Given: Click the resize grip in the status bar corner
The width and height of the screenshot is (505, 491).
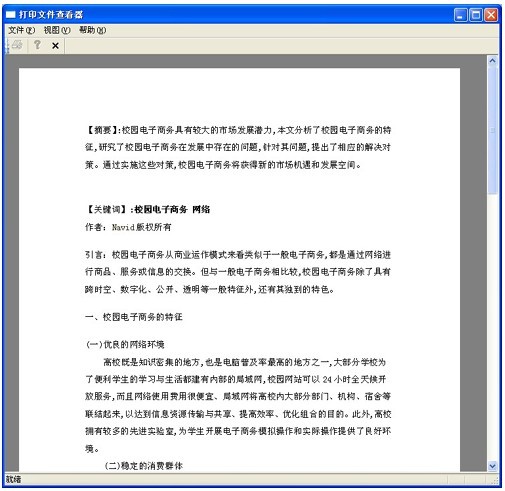Looking at the screenshot, I should click(x=495, y=480).
